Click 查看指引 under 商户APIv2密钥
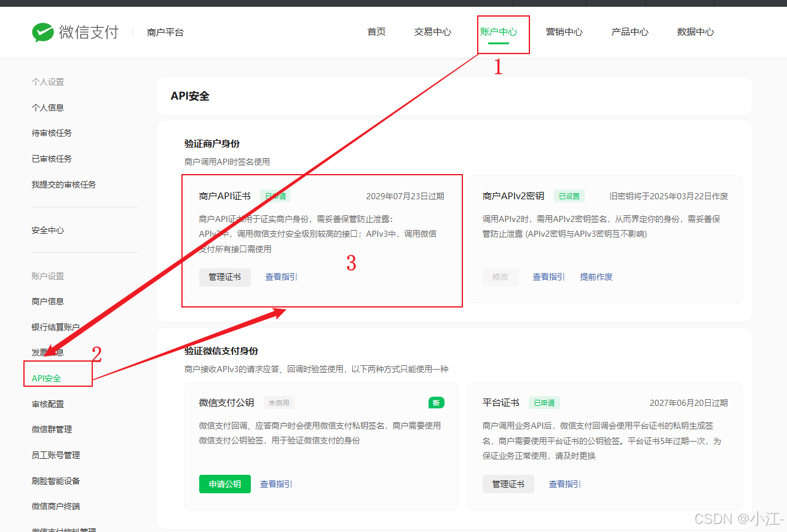Viewport: 787px width, 532px height. pyautogui.click(x=549, y=277)
